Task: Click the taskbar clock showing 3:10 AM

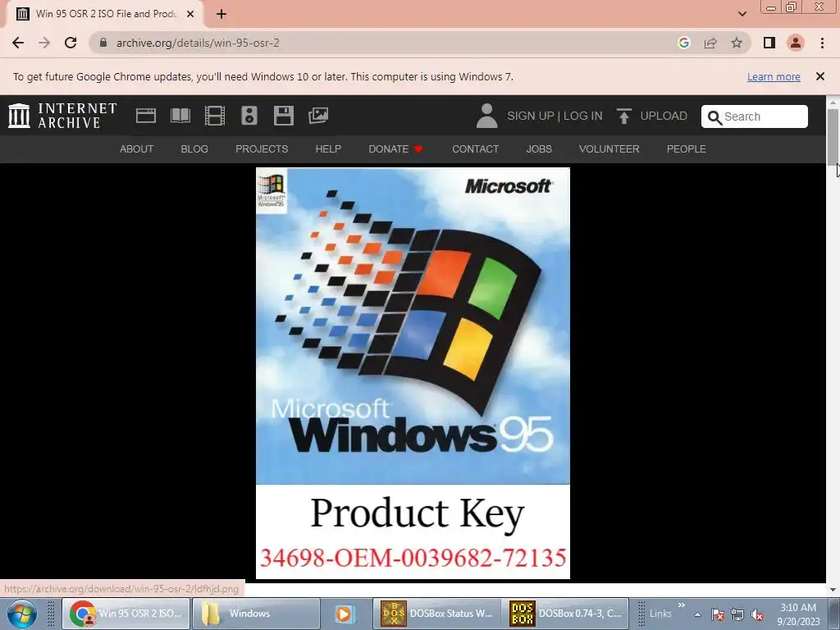Action: coord(798,614)
